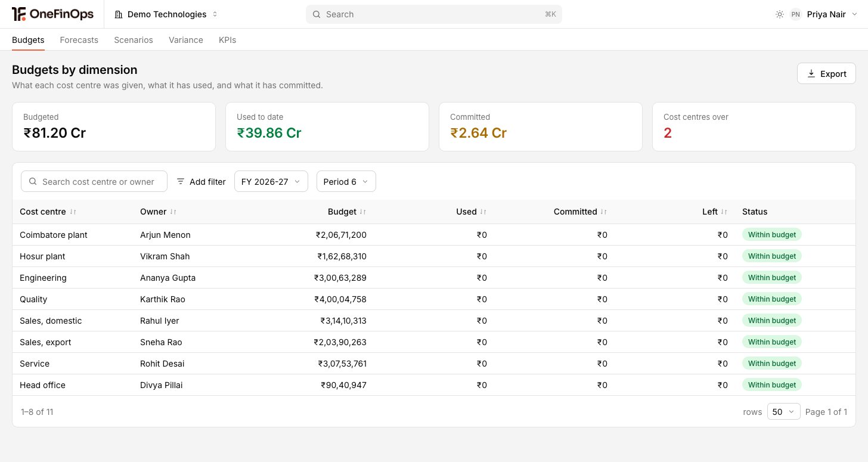Go to the Variance tab
The width and height of the screenshot is (868, 462).
(x=186, y=40)
